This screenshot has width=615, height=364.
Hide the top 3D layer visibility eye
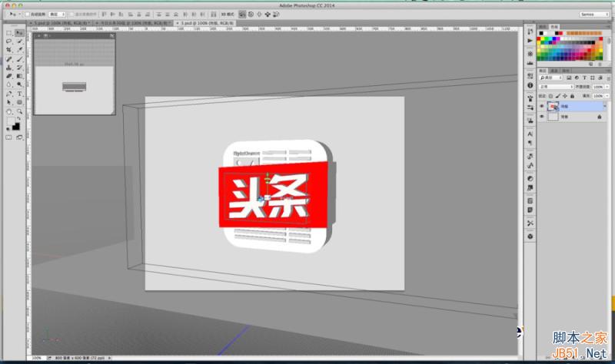[x=542, y=106]
